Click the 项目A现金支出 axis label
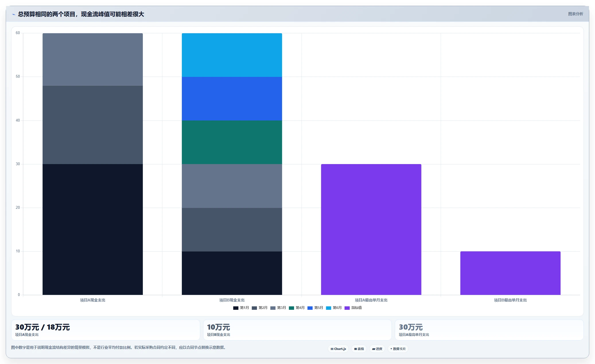 93,300
